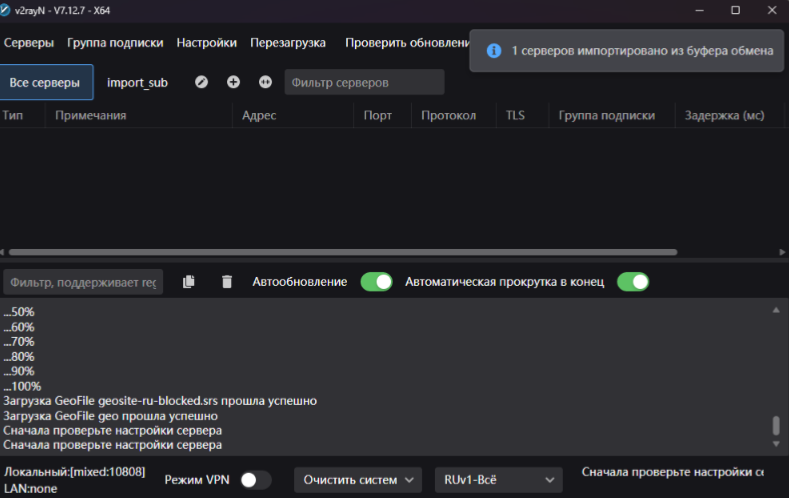The width and height of the screenshot is (789, 498).
Task: Sort by the Порт column header
Action: (x=377, y=115)
